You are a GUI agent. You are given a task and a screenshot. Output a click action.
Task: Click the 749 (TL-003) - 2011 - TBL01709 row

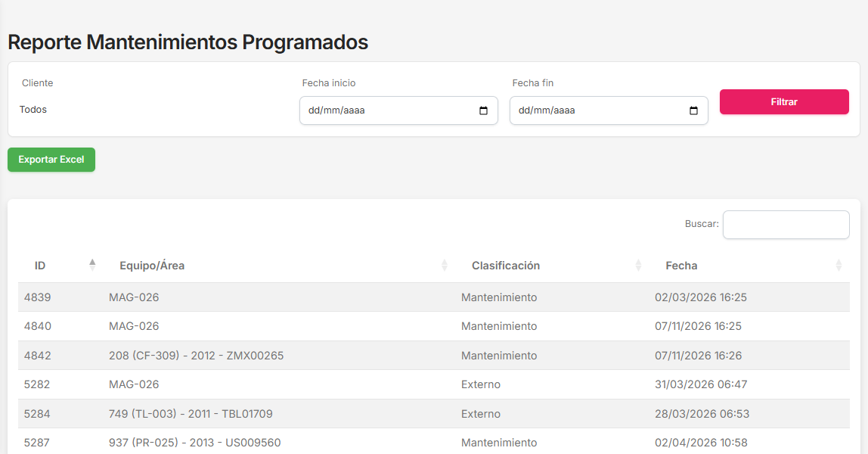click(x=191, y=414)
